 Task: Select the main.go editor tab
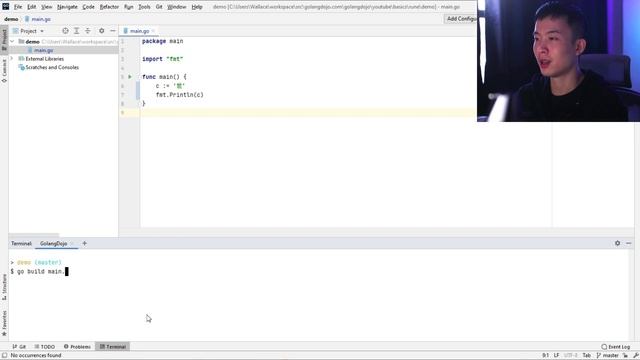pos(139,31)
